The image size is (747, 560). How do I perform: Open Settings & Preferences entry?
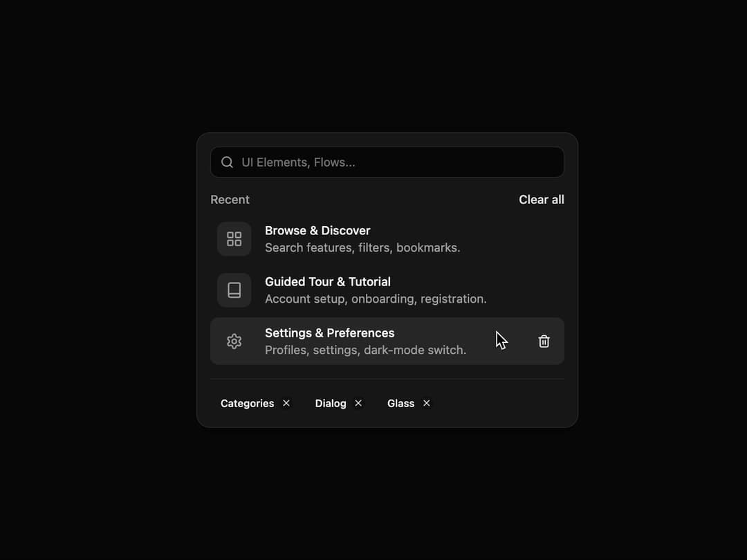[x=387, y=342]
